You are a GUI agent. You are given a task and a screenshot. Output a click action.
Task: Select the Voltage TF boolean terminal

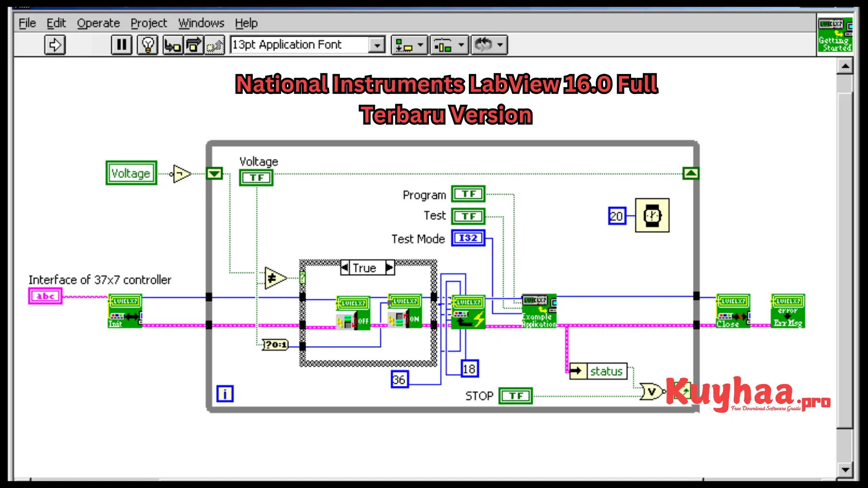256,178
